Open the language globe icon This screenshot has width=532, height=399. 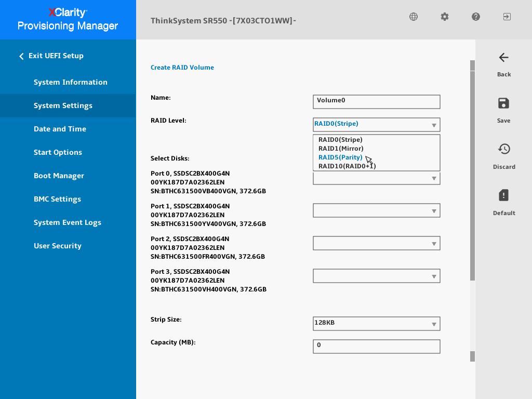tap(413, 17)
